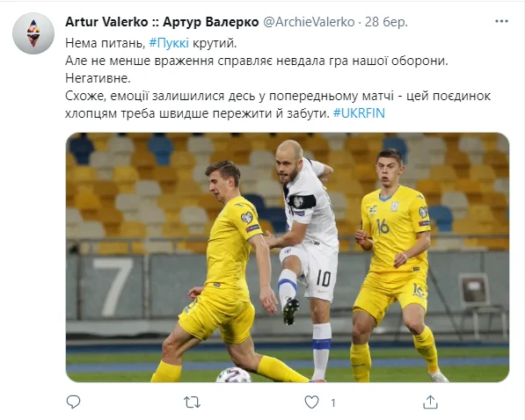The image size is (525, 420).
Task: Retweet this post via the arrows icon
Action: pos(193,402)
